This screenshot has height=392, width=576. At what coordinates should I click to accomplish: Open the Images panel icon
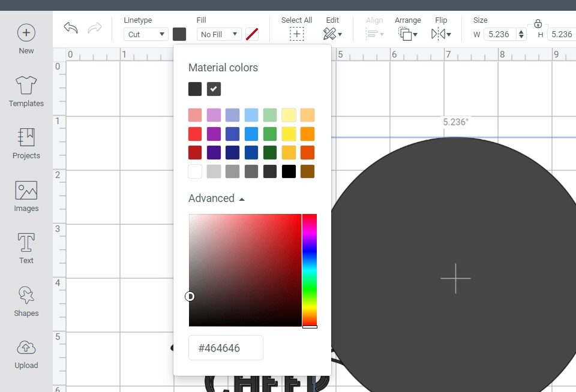pos(26,190)
